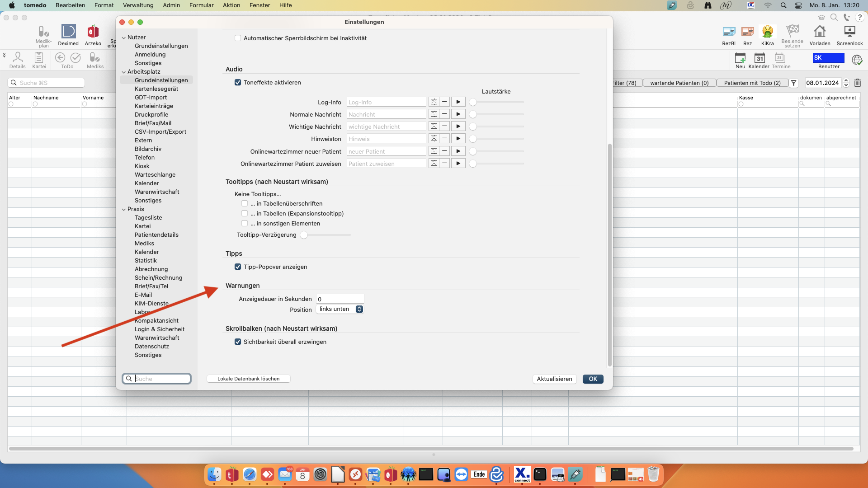Select Alter column radio button
Image resolution: width=868 pixels, height=488 pixels.
point(11,104)
